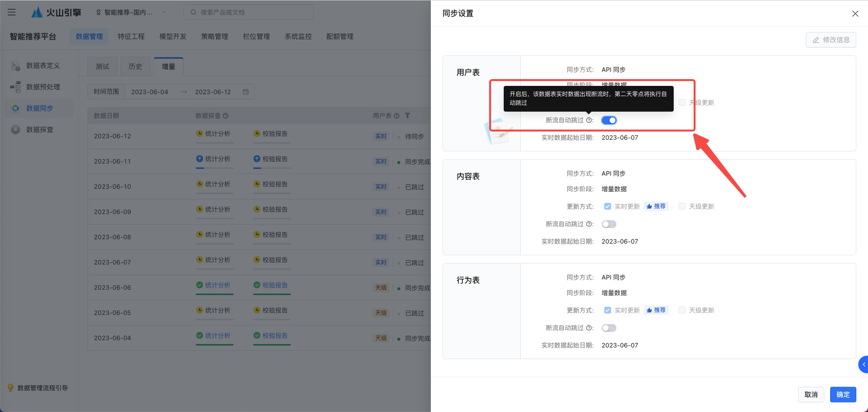This screenshot has height=412, width=868.
Task: Click help icon next to 数据探查 header
Action: pyautogui.click(x=225, y=116)
